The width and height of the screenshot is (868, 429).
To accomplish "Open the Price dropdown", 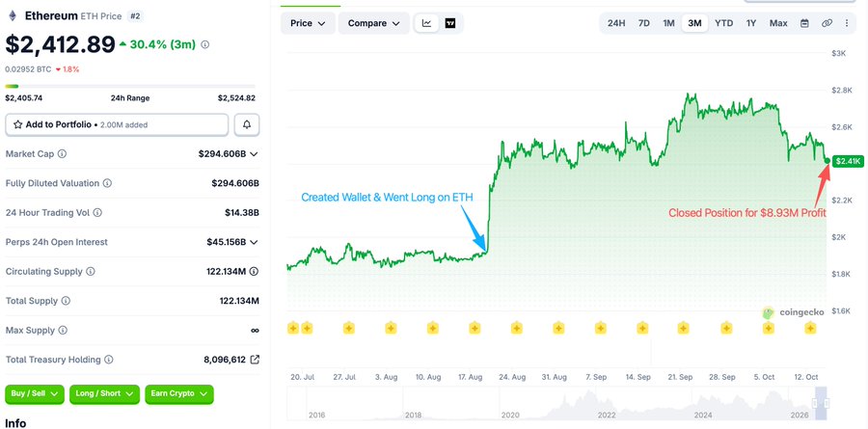I will coord(308,23).
